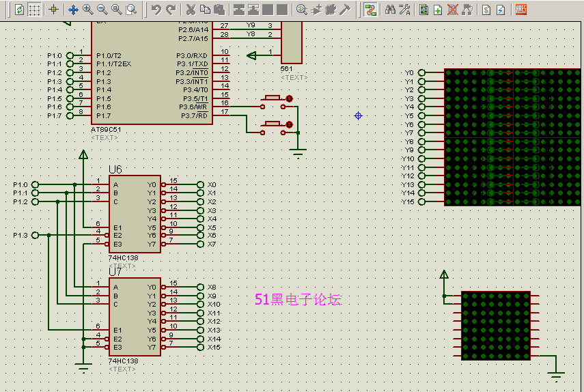Viewport: 584px width, 392px height.
Task: Select the P2.7/A15 pin label
Action: tap(193, 38)
